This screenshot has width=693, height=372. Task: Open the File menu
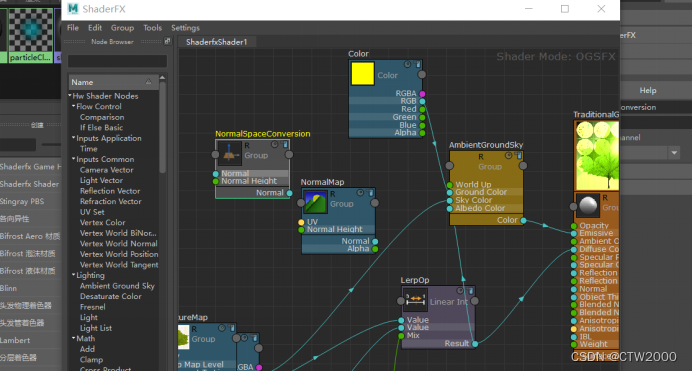click(73, 27)
